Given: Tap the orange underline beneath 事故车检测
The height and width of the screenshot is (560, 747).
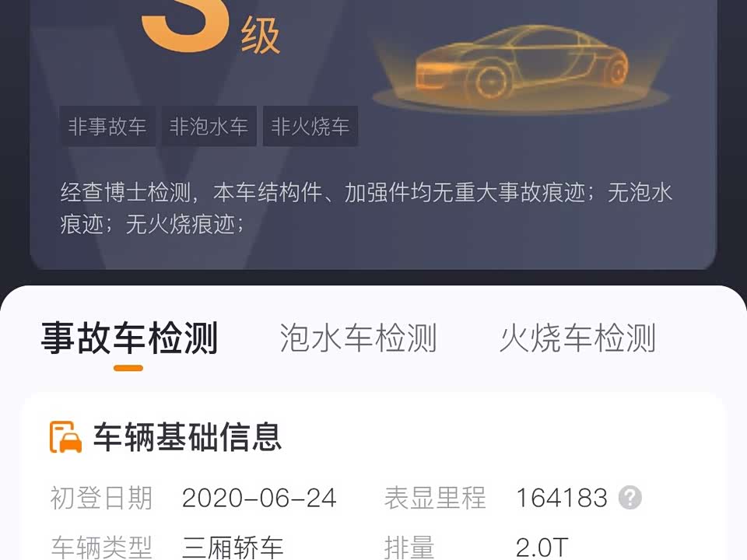Looking at the screenshot, I should click(x=128, y=368).
